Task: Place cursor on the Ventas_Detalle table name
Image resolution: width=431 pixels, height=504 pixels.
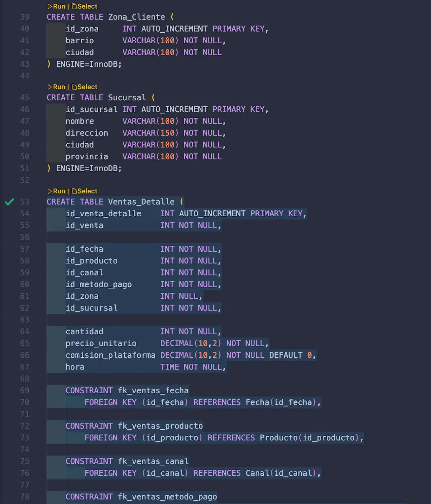Action: click(x=141, y=202)
